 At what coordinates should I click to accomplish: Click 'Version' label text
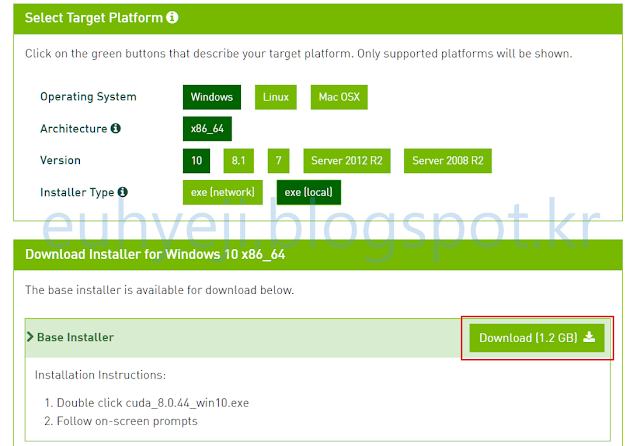tap(60, 160)
